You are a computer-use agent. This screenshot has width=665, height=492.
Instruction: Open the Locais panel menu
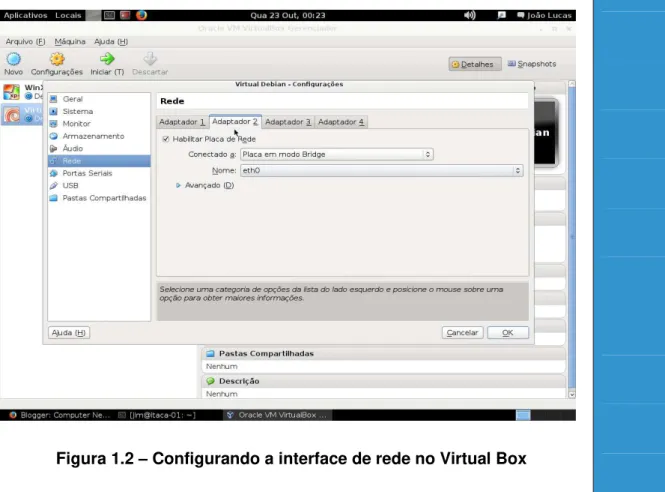(68, 15)
